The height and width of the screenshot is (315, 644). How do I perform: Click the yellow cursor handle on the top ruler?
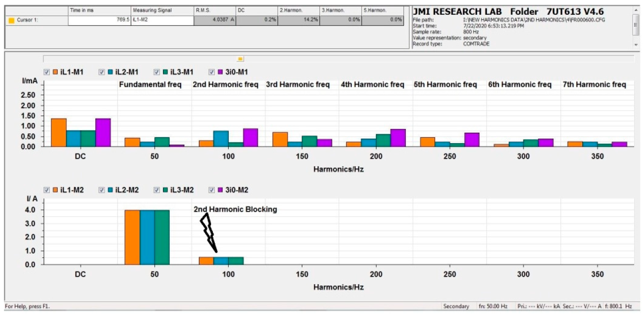coord(240,59)
